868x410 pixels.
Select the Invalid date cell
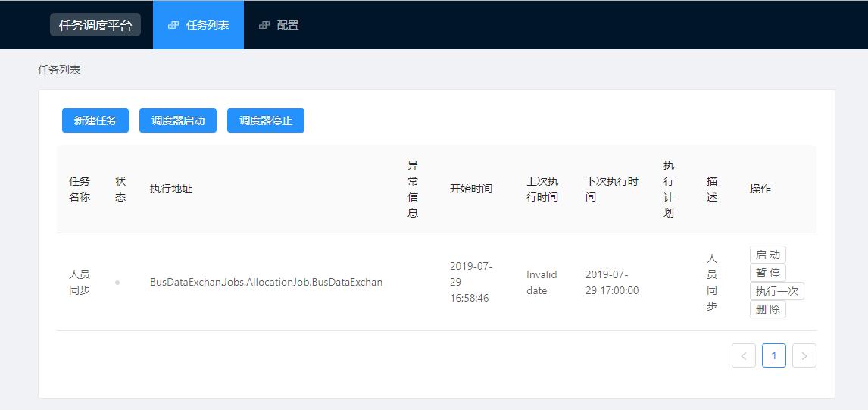[x=542, y=282]
